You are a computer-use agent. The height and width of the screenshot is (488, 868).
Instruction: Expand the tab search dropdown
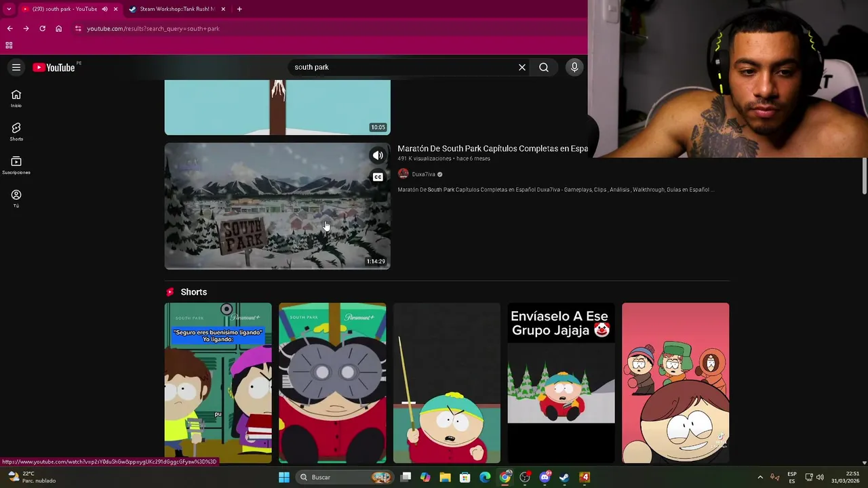point(9,9)
